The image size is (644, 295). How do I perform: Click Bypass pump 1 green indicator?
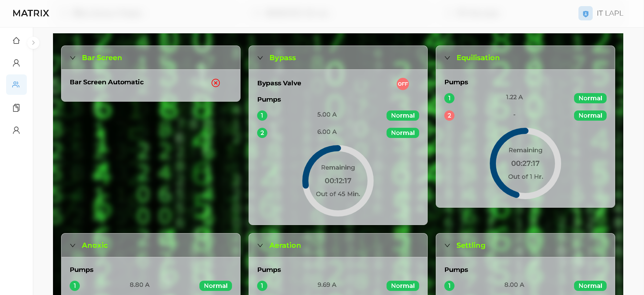coord(262,116)
